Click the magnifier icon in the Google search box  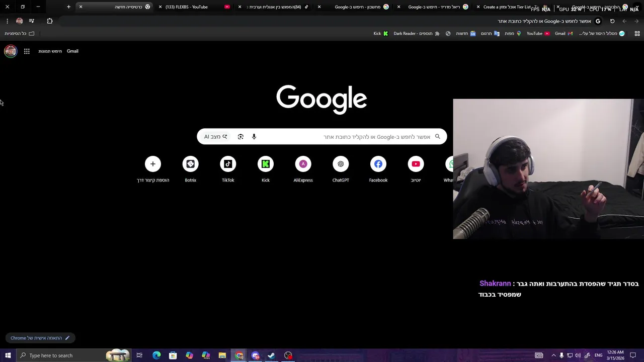[437, 137]
